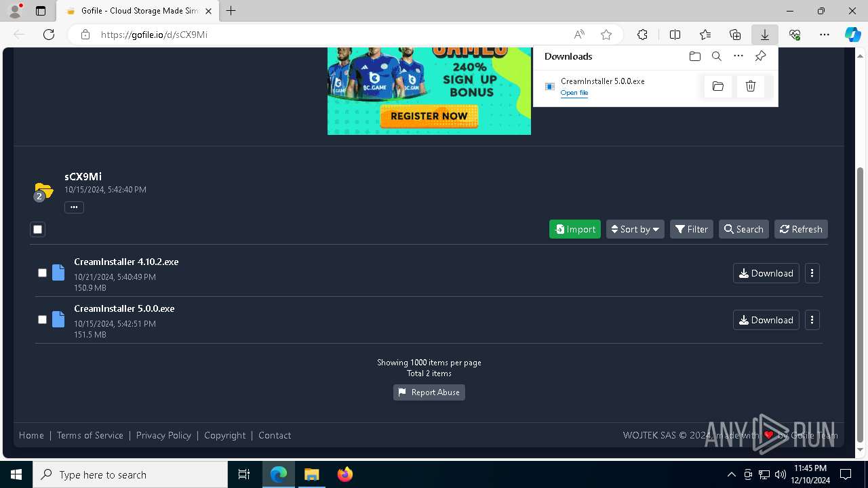
Task: Click the taskbar search box
Action: pos(130,474)
